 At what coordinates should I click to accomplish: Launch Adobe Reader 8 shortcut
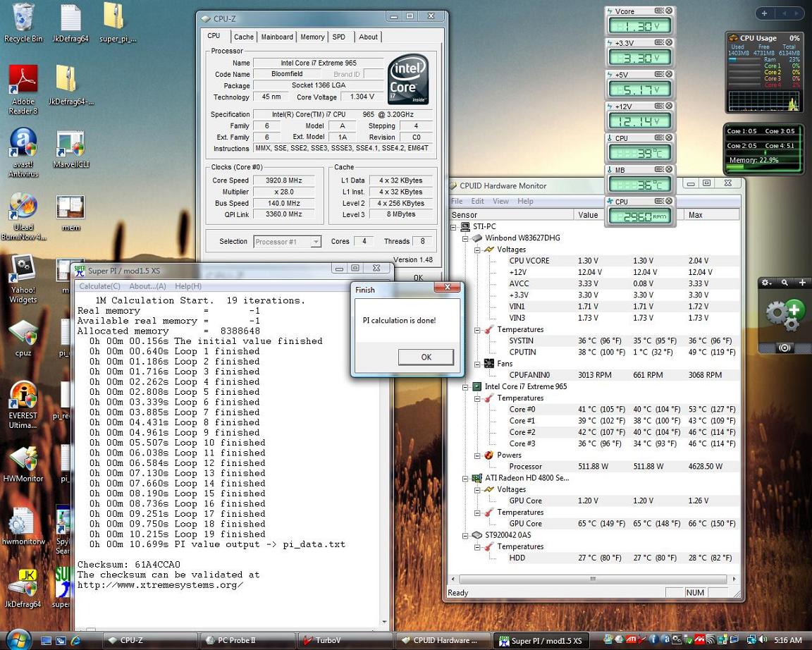point(23,90)
